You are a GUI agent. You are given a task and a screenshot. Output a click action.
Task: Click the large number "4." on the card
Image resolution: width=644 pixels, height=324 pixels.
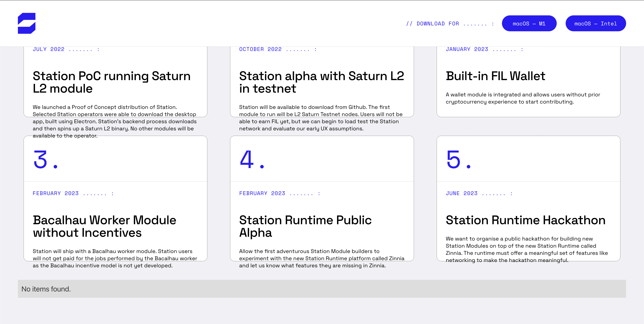coord(252,159)
